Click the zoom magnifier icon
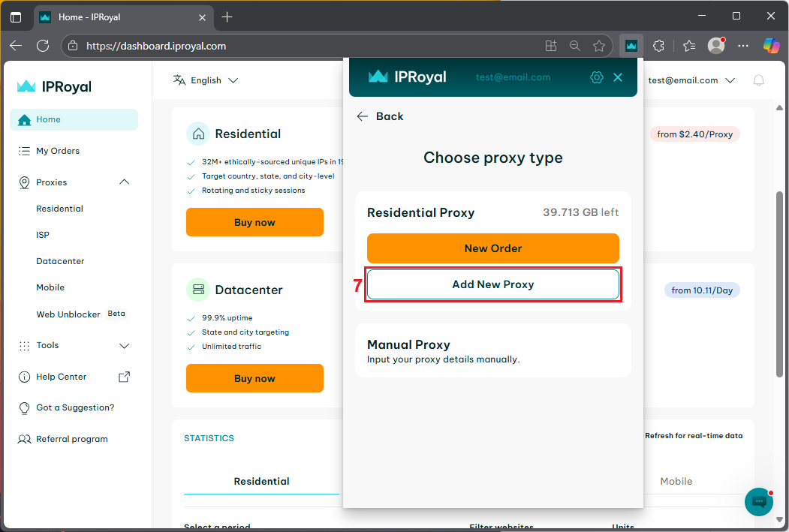 point(574,46)
